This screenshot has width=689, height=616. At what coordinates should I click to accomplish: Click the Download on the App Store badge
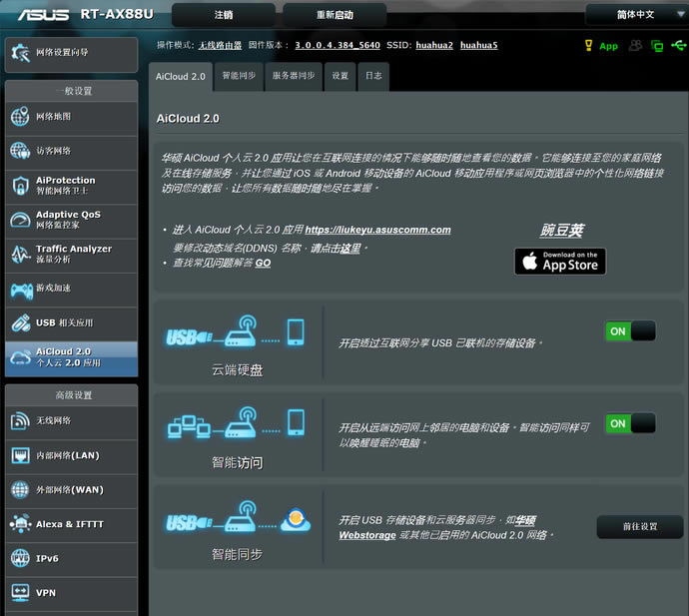point(559,262)
